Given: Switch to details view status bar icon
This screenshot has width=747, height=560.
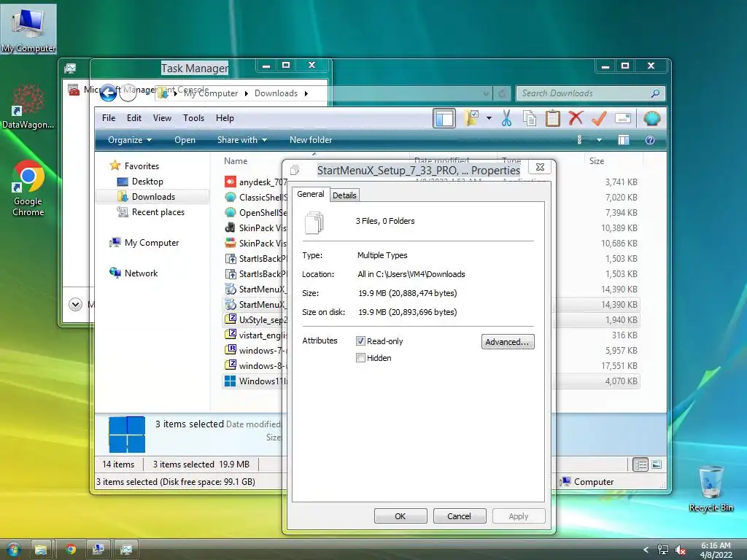Looking at the screenshot, I should coord(640,464).
